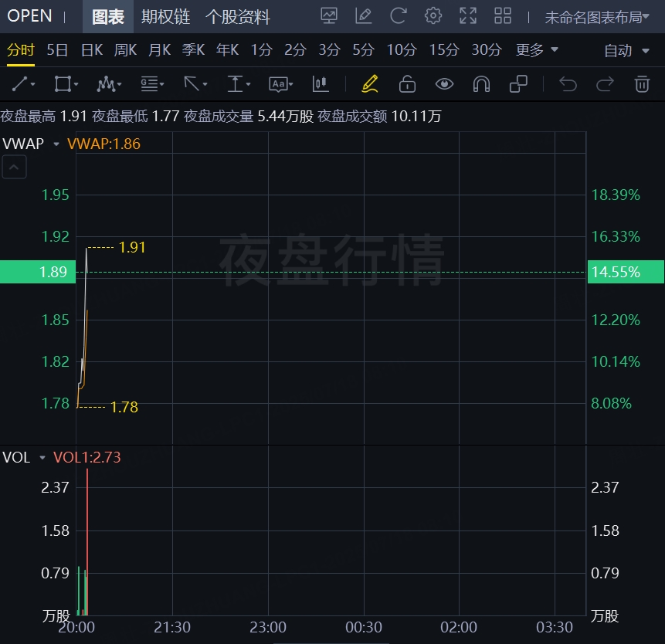665x644 pixels.
Task: Click the refresh chart icon
Action: tap(399, 15)
